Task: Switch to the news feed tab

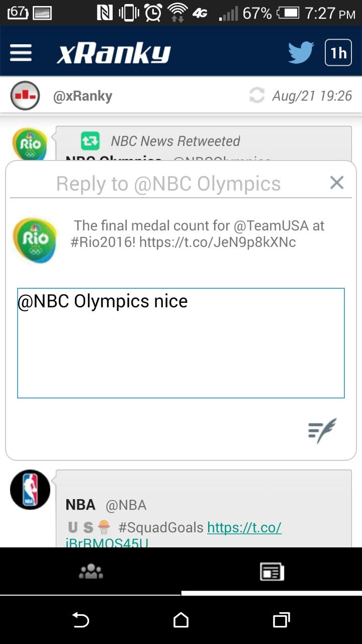Action: (x=271, y=572)
